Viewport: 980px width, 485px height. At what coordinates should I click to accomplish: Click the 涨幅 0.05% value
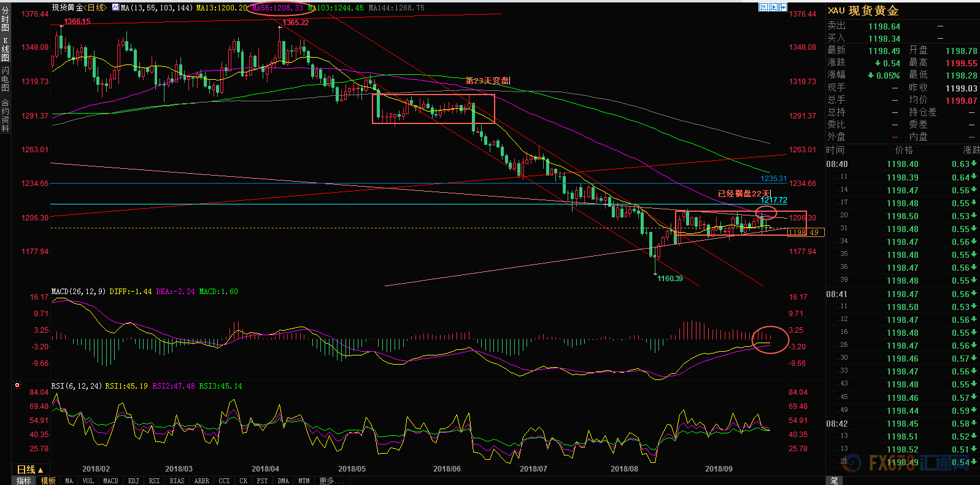pyautogui.click(x=884, y=76)
